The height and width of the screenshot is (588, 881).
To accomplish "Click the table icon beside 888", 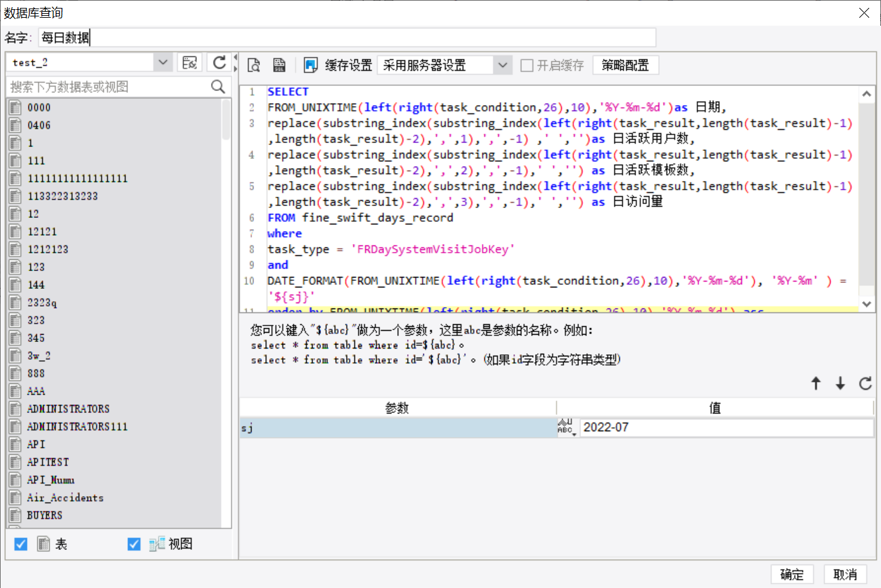I will pos(15,373).
